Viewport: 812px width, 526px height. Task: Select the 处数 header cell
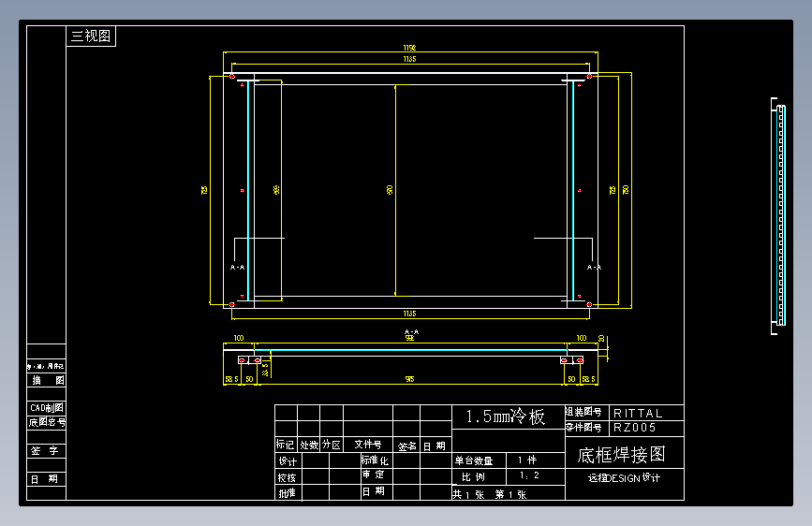pyautogui.click(x=309, y=445)
